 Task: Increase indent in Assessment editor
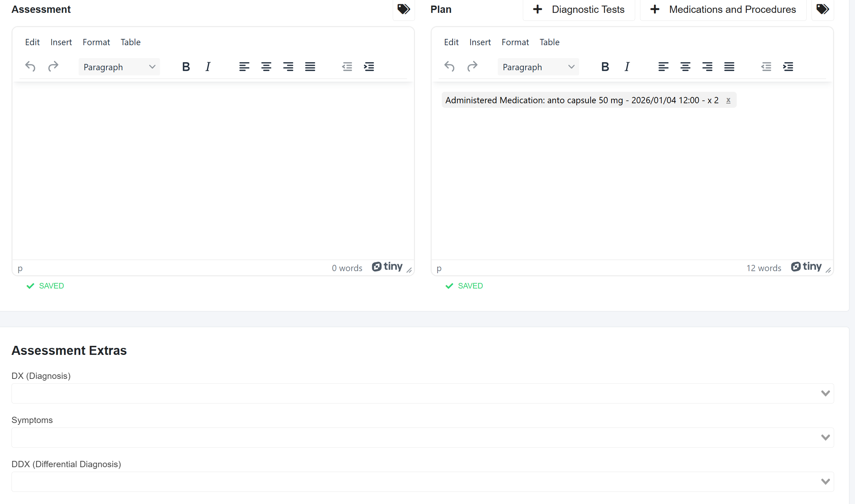pyautogui.click(x=369, y=67)
